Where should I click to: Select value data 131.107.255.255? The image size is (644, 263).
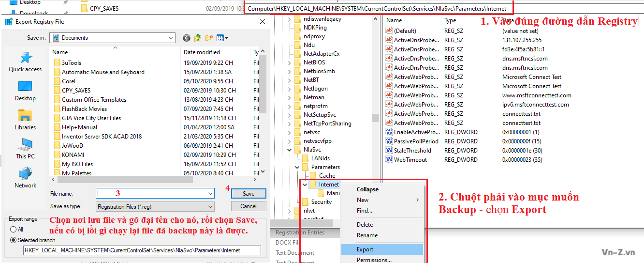click(522, 40)
